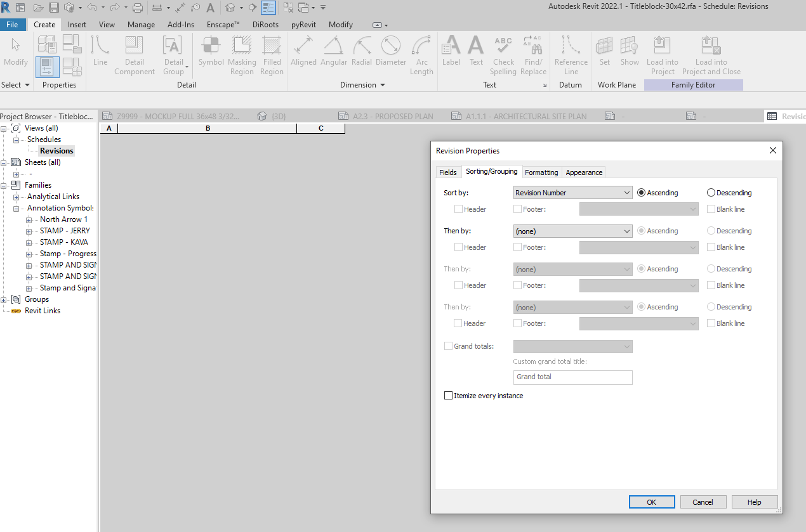Select Ascending for Sort by

tap(642, 193)
